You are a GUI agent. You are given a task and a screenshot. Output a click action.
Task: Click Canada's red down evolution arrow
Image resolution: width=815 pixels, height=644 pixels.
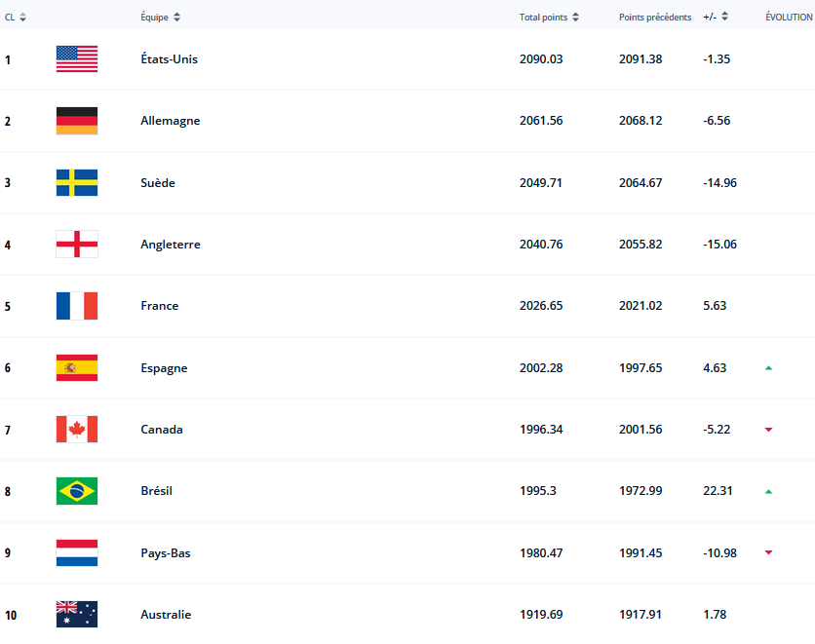click(x=768, y=430)
